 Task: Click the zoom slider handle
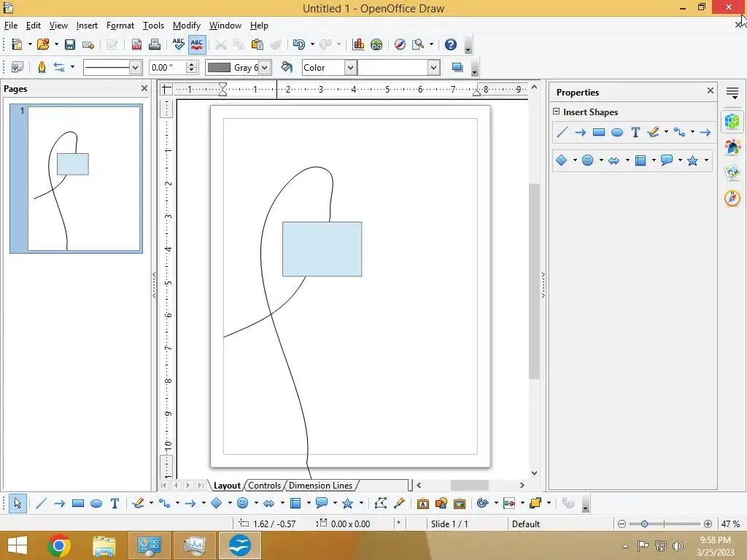coord(644,524)
